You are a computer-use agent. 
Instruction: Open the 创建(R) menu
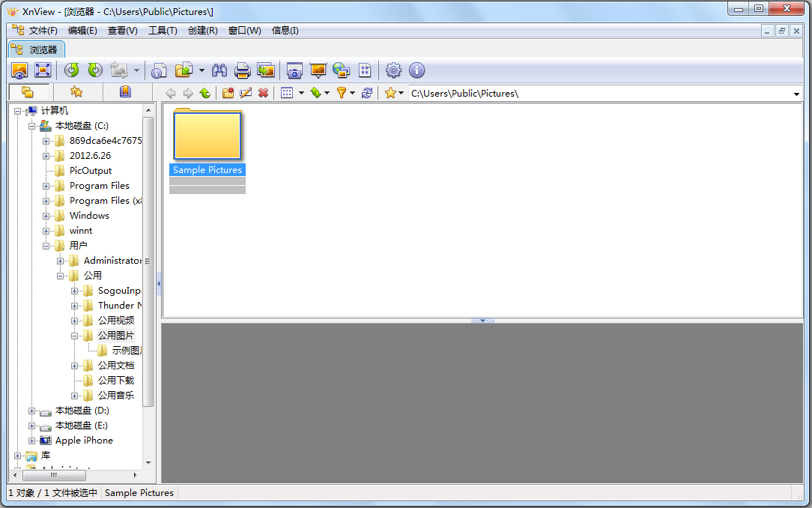tap(202, 31)
